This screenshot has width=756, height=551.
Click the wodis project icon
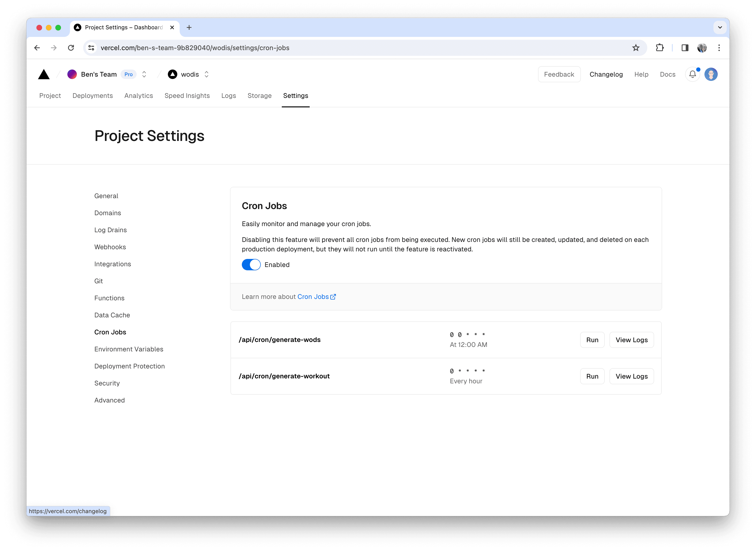(x=173, y=74)
